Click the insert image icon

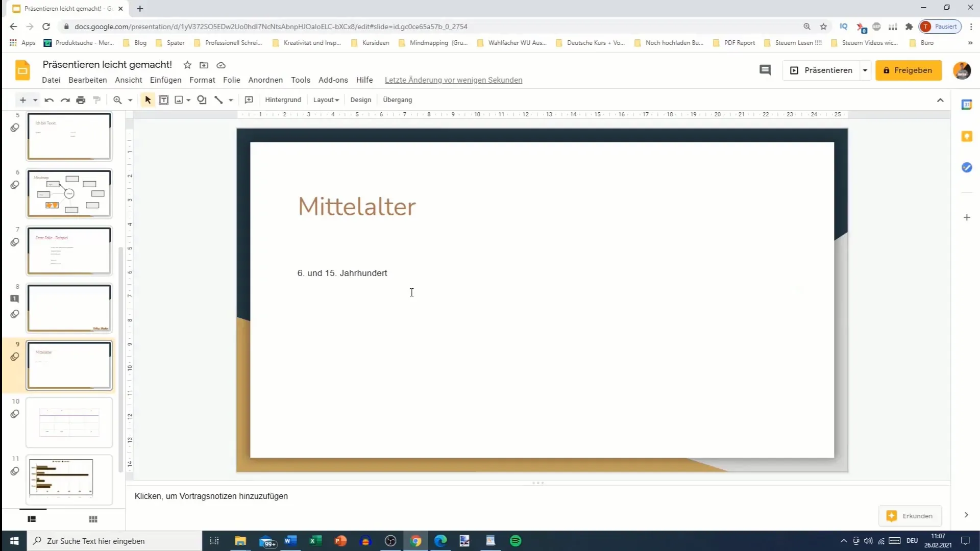(x=179, y=100)
